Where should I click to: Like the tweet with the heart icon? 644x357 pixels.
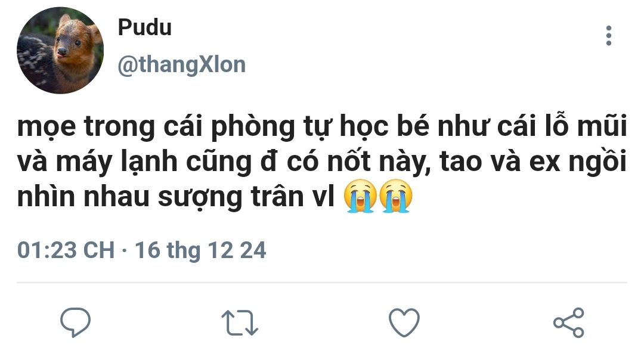pos(404,322)
